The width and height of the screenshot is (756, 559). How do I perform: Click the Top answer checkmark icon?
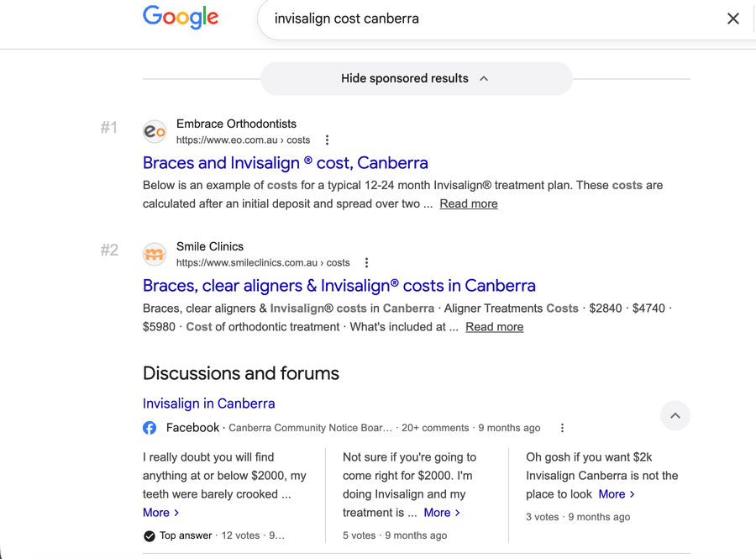click(150, 535)
